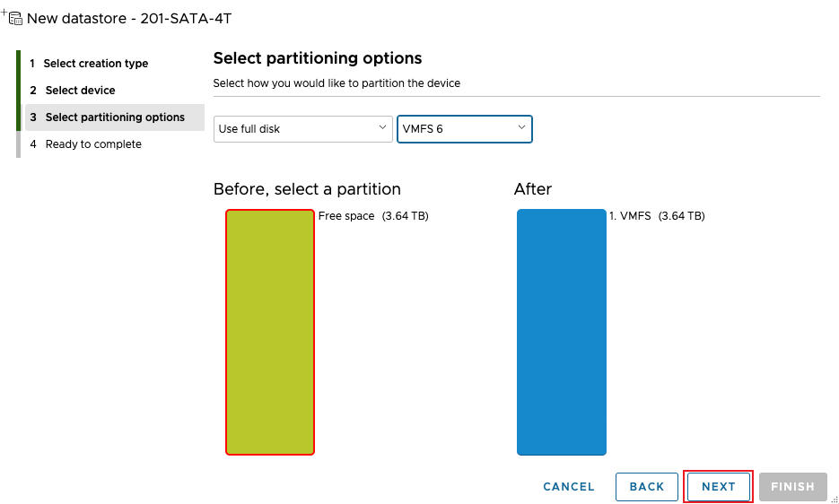
Task: Click the dialog resize grip beside Finish
Action: pyautogui.click(x=835, y=500)
